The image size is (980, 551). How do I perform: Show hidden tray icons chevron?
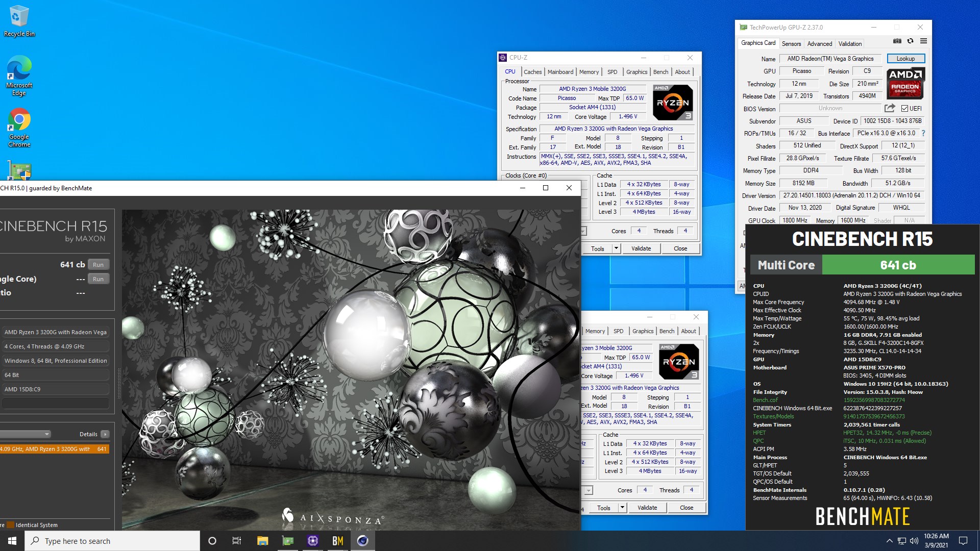pyautogui.click(x=889, y=541)
